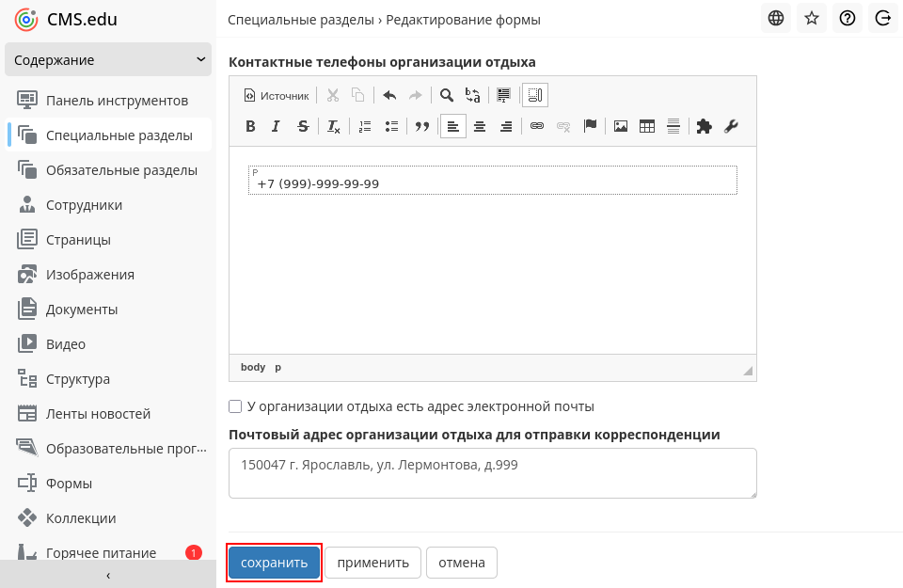Open Образовательные программы item
Viewport: 903px width, 588px height.
[108, 449]
